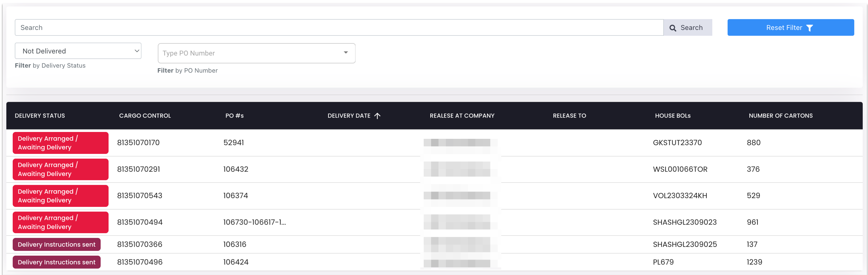Click the House BOLs column header
The width and height of the screenshot is (868, 275).
click(x=673, y=116)
